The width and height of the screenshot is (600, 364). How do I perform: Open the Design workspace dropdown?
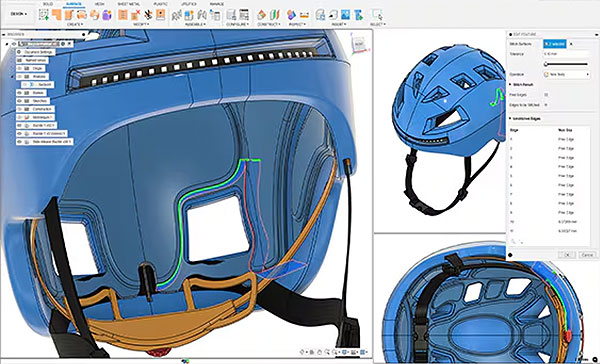coord(18,14)
